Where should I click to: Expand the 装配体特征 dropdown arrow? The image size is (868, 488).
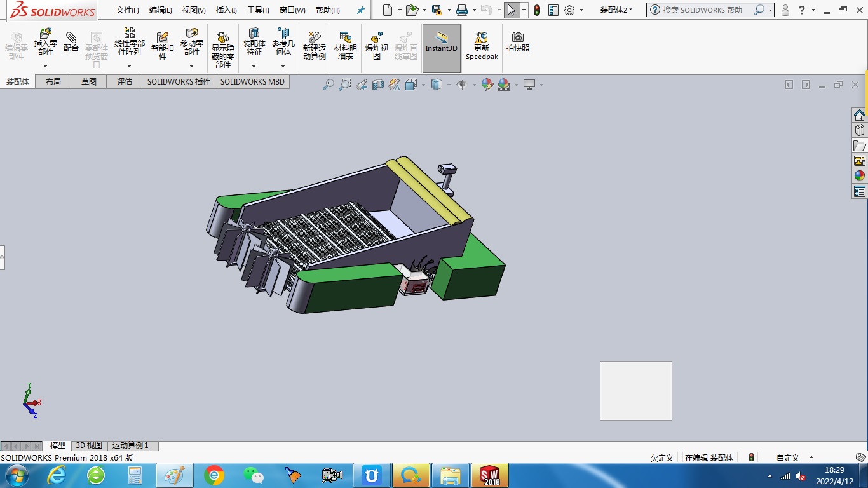click(x=254, y=66)
